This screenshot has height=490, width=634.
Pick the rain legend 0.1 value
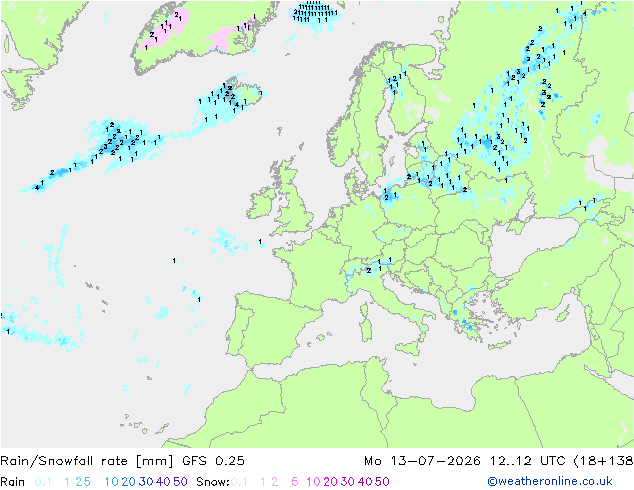[43, 482]
